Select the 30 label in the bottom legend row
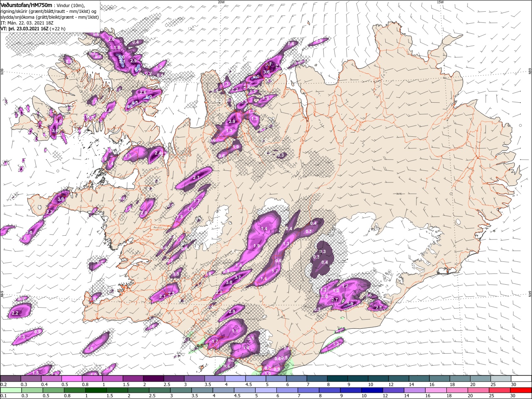Viewport: 532px width, 399px height. coord(514,396)
